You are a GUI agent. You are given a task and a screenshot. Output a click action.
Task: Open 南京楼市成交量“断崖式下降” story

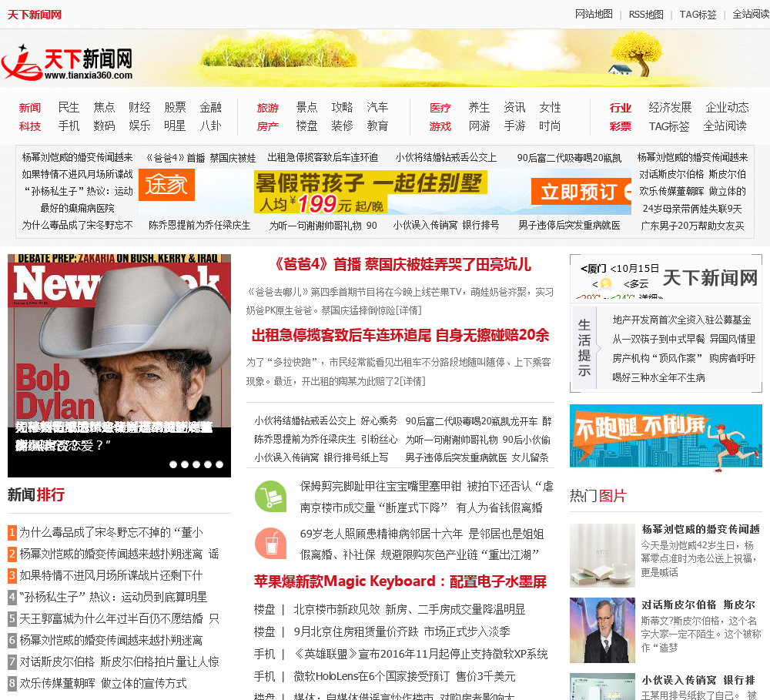click(421, 507)
